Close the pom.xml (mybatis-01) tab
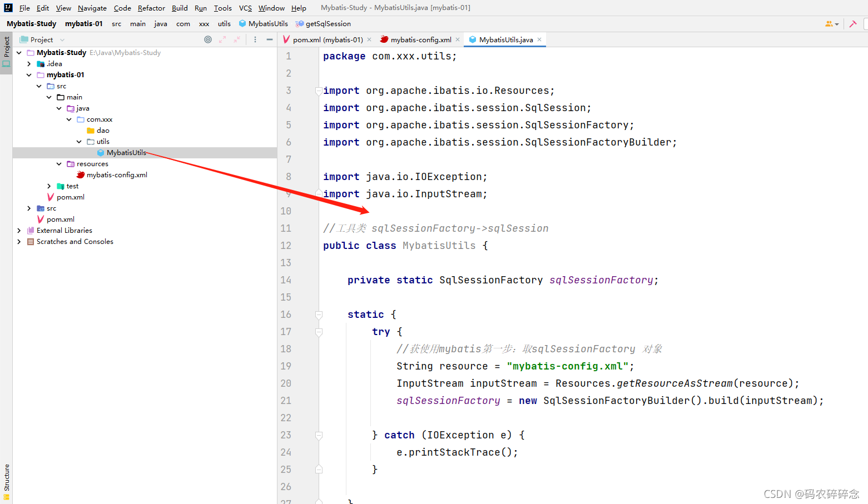Viewport: 868px width, 504px height. [369, 39]
